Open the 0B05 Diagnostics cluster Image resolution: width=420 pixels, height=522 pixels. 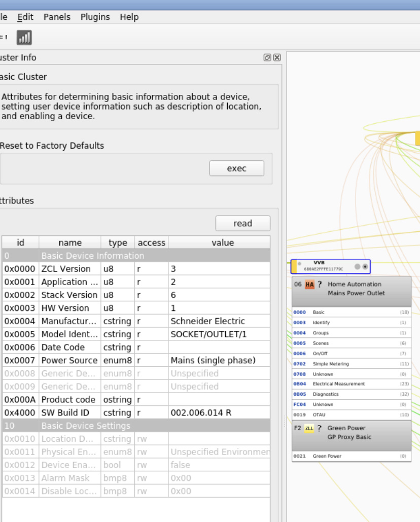352,394
